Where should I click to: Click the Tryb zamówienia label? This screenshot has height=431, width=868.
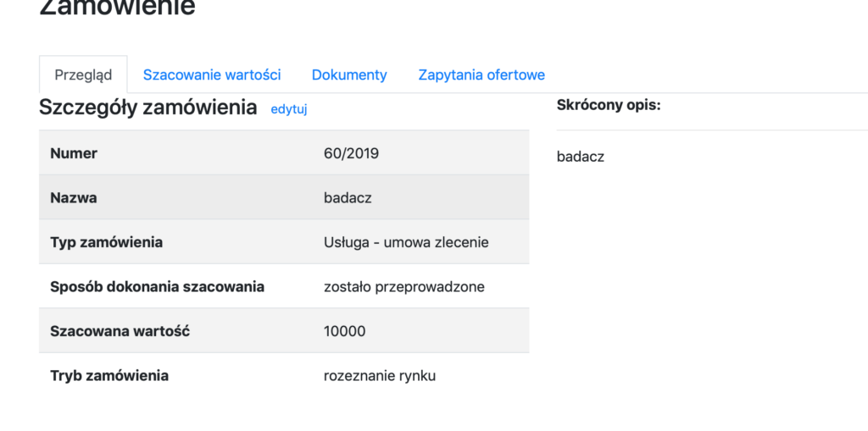109,375
